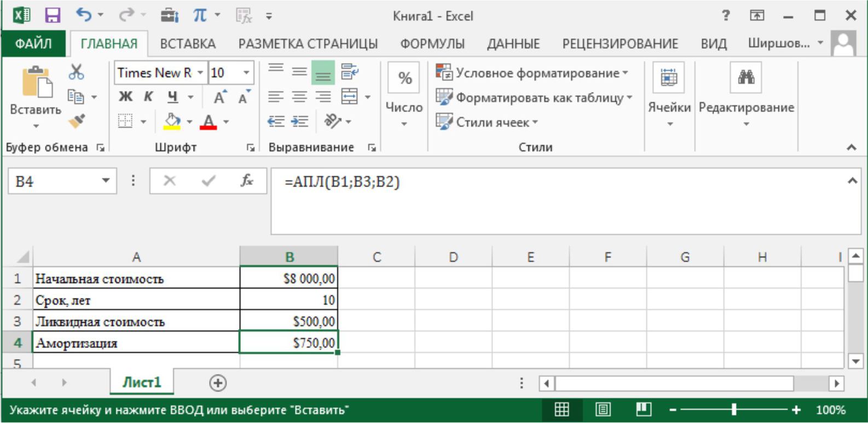
Task: Zoom in with plus button
Action: pyautogui.click(x=796, y=409)
